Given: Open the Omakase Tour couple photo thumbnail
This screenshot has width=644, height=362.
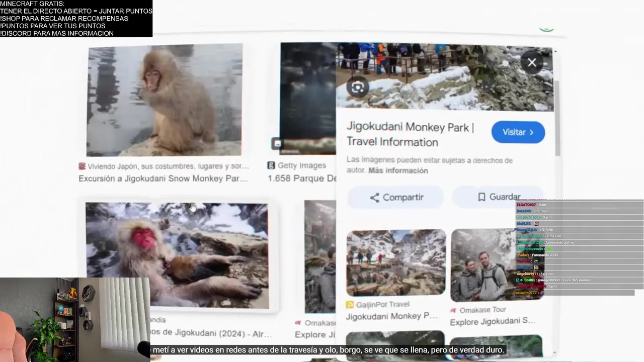Looking at the screenshot, I should (x=497, y=265).
